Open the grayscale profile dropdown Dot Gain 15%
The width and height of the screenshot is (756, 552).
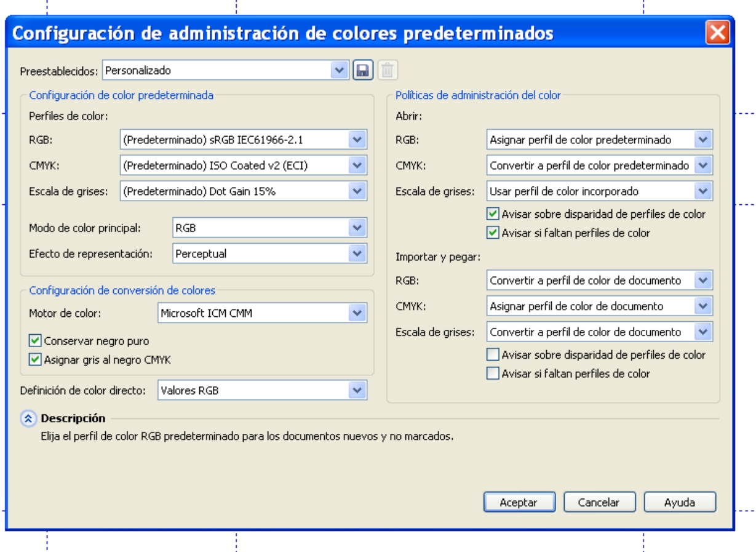coord(244,191)
